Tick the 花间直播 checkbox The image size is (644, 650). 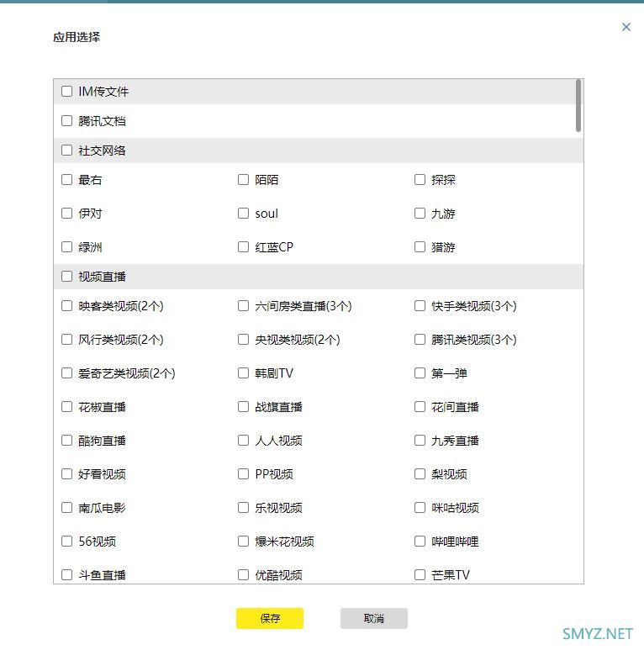[420, 406]
